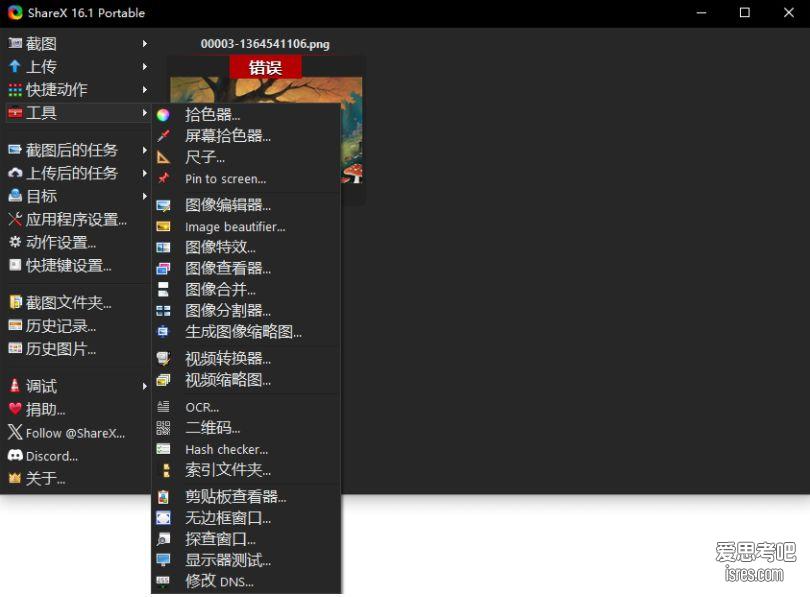
Task: Click the 索引文件夹 icon
Action: [x=165, y=470]
